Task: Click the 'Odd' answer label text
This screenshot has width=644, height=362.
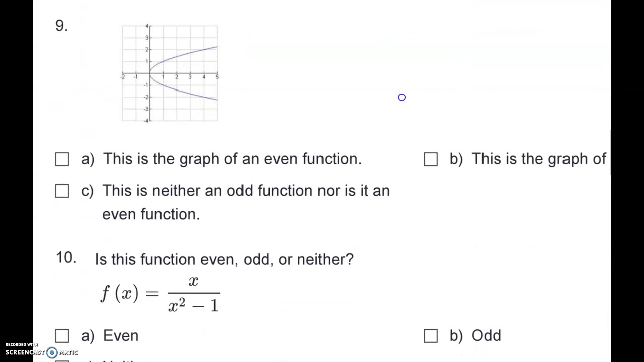Action: (486, 336)
